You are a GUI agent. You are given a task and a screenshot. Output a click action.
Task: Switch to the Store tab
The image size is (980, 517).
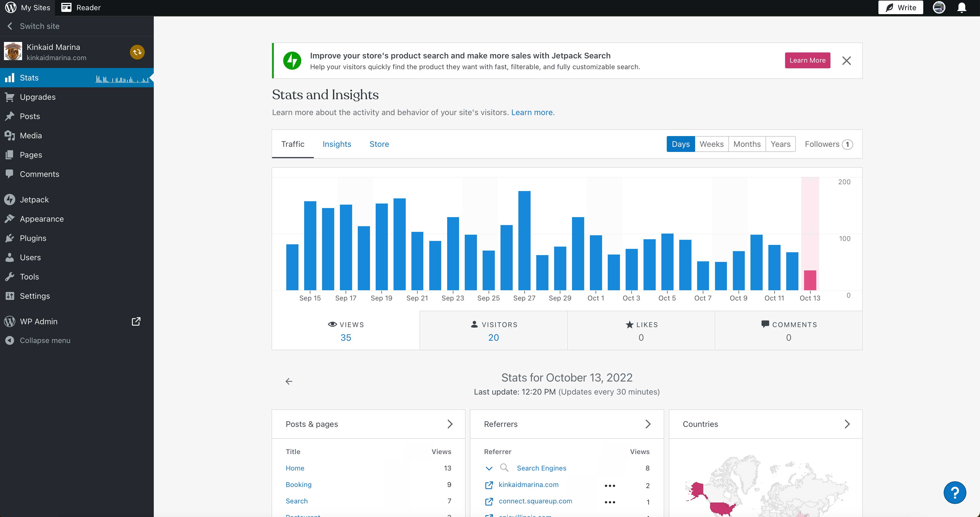pyautogui.click(x=379, y=144)
